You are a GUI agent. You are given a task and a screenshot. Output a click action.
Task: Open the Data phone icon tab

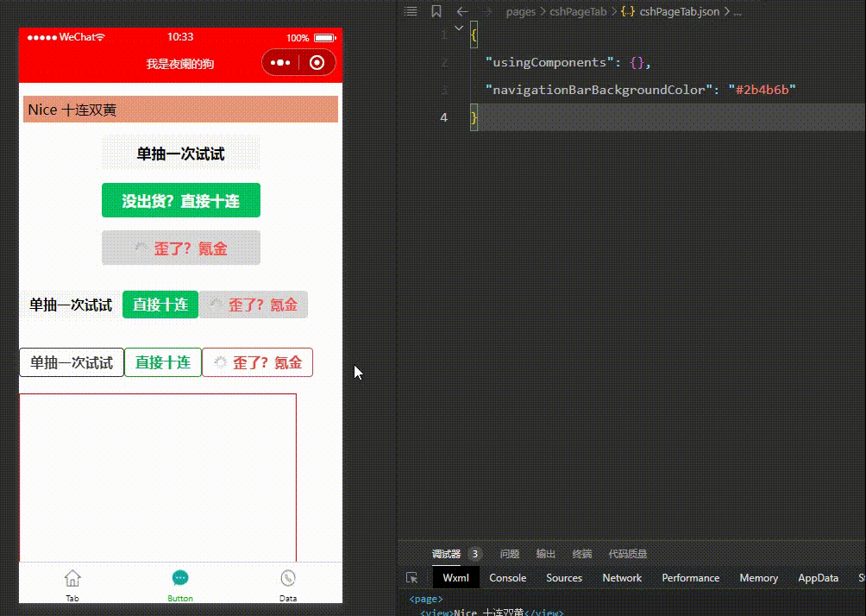tap(288, 578)
